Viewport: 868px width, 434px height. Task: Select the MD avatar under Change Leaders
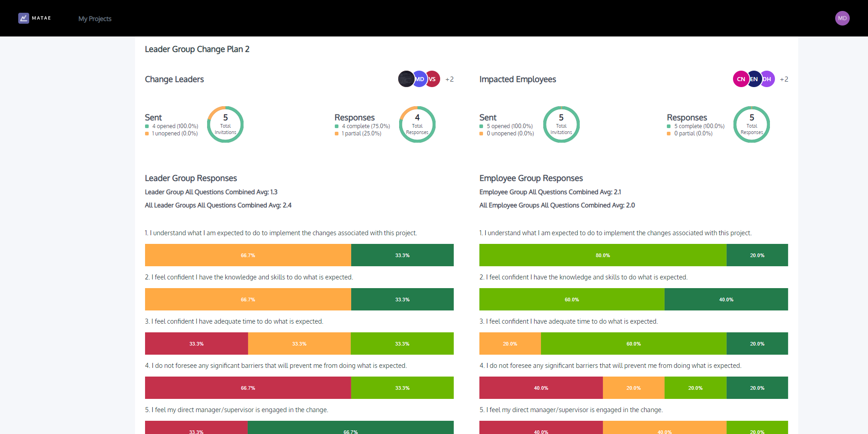click(x=419, y=78)
